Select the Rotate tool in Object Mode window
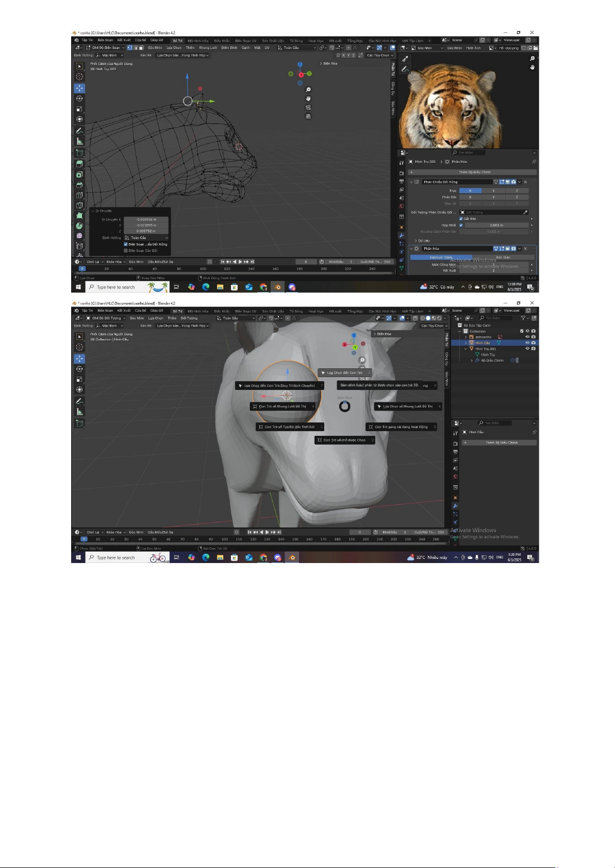 79,369
